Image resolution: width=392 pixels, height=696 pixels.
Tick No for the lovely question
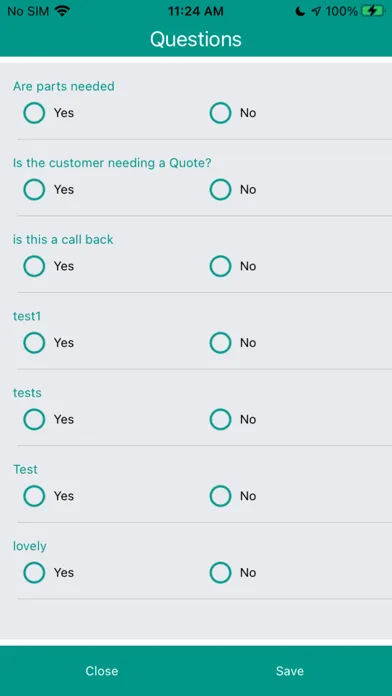click(221, 573)
